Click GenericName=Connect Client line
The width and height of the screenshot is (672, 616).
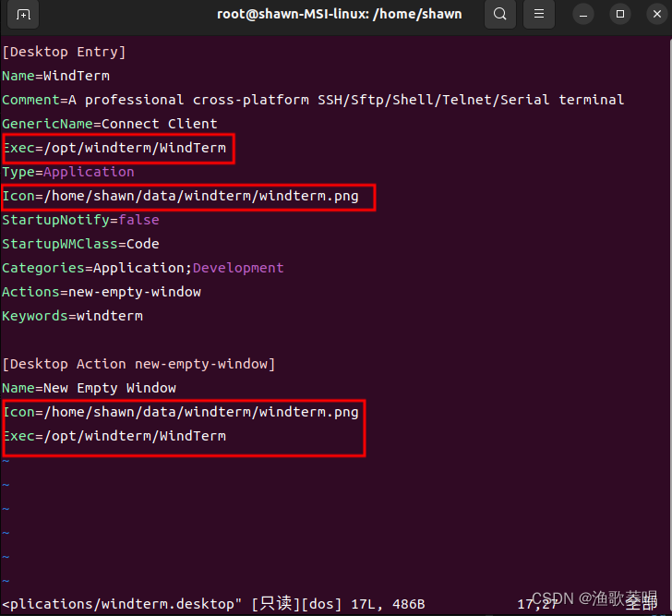tap(110, 124)
